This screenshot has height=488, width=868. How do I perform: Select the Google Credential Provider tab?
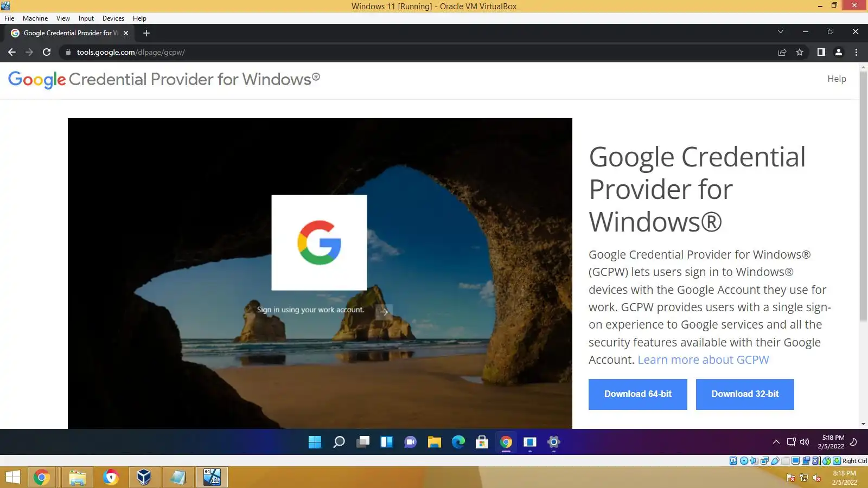(71, 33)
